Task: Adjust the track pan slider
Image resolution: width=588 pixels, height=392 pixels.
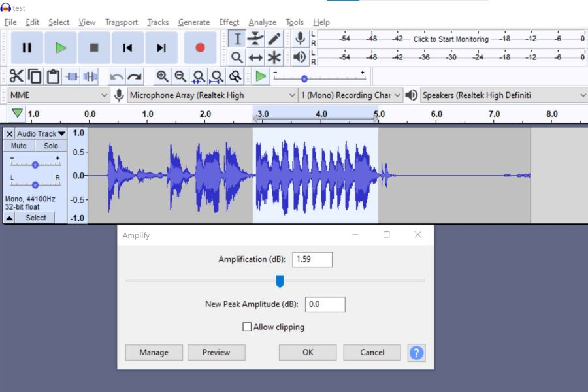Action: click(35, 184)
